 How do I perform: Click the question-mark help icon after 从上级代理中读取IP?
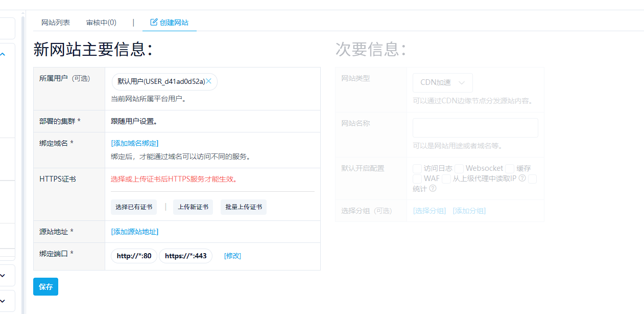(x=522, y=178)
